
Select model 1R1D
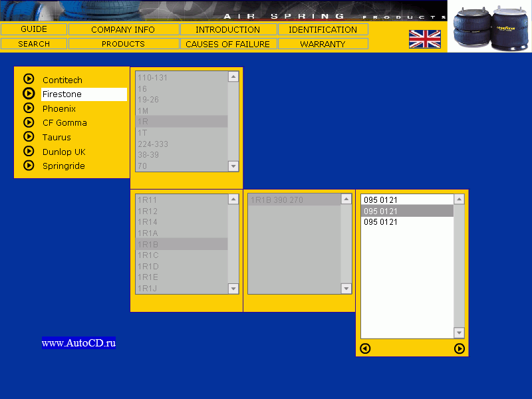point(182,267)
